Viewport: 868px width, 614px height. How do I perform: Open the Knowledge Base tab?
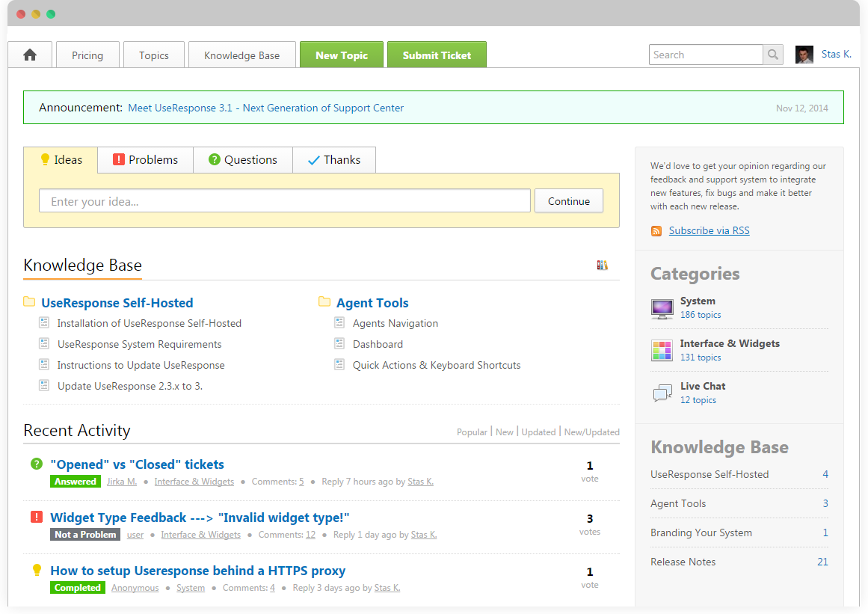point(242,55)
